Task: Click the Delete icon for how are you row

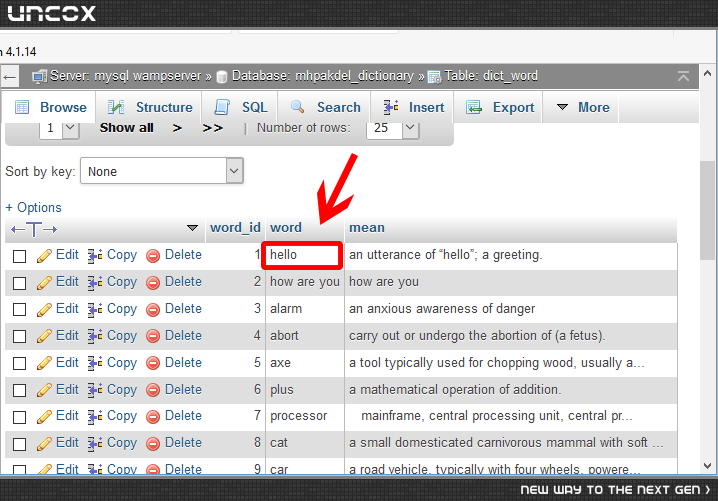Action: (x=153, y=283)
